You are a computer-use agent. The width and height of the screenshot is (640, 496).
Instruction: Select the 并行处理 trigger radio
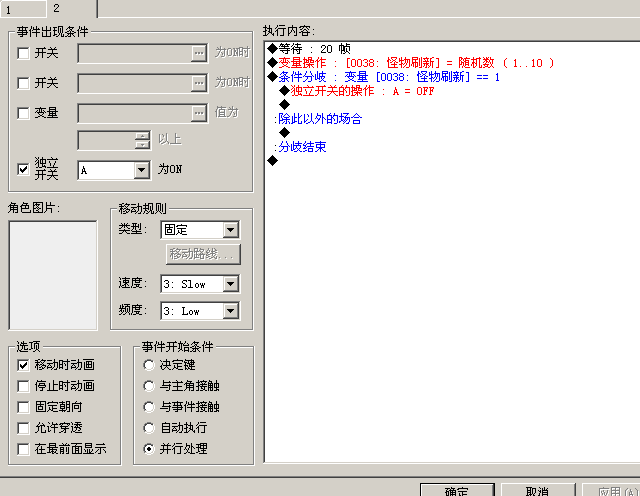149,449
